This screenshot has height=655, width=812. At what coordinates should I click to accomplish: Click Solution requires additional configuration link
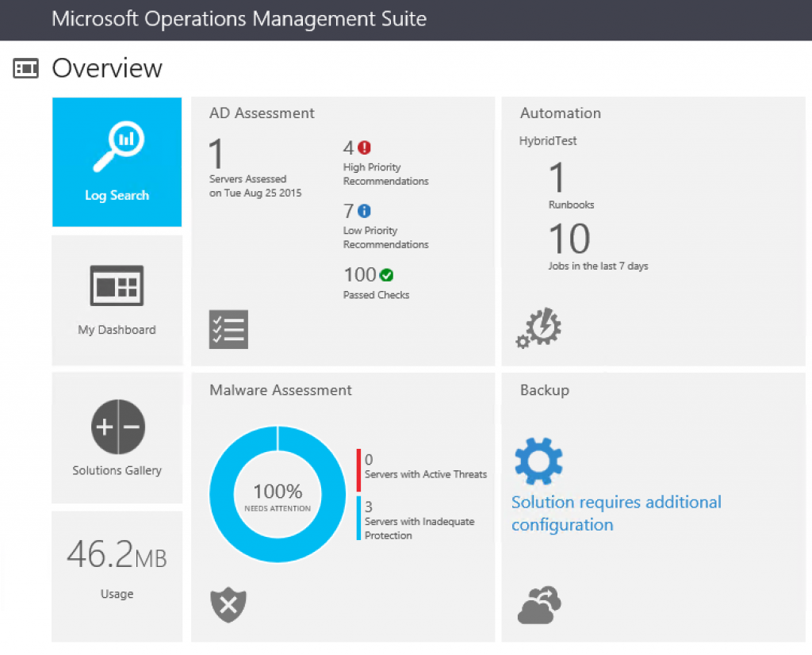pyautogui.click(x=616, y=513)
